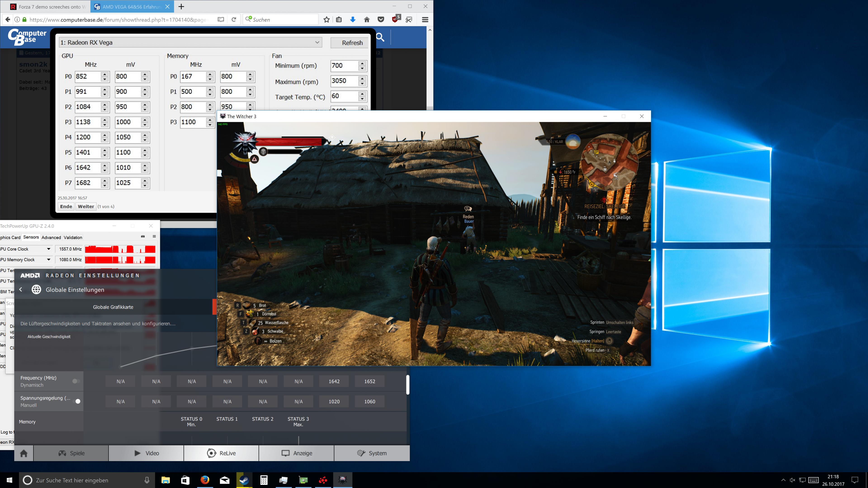This screenshot has width=868, height=488.
Task: Expand the GPU Memory Clock sensor dropdown
Action: tap(49, 260)
